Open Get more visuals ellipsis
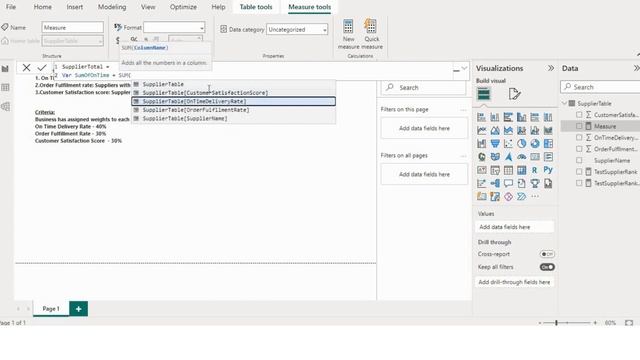Screen dimensions: 640x360 tap(535, 197)
